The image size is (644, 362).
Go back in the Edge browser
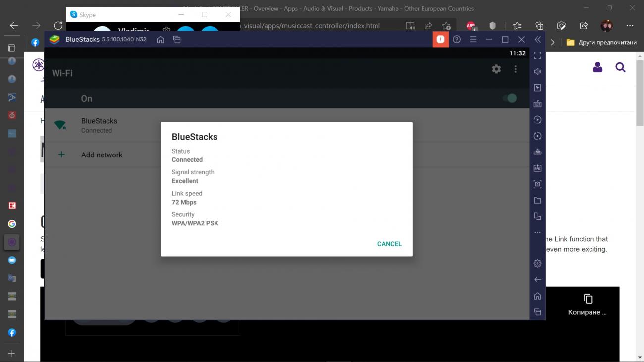pos(14,26)
